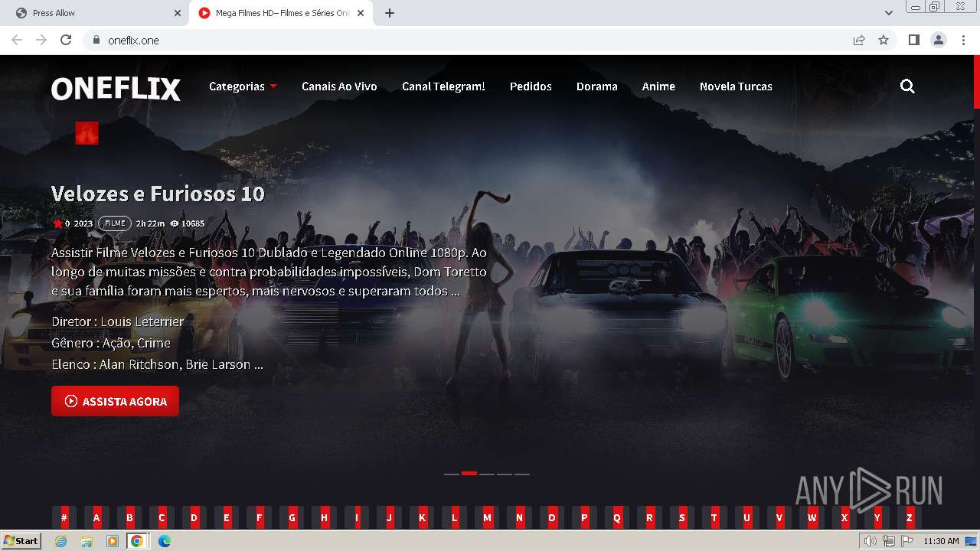Filter titles by letter Z
The width and height of the screenshot is (980, 551).
click(x=910, y=517)
